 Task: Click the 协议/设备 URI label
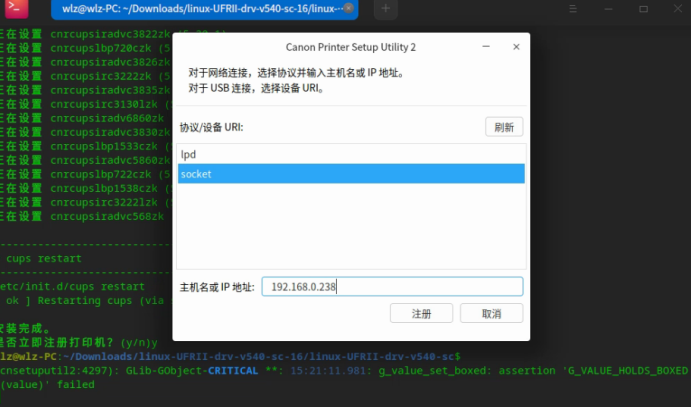pos(211,127)
